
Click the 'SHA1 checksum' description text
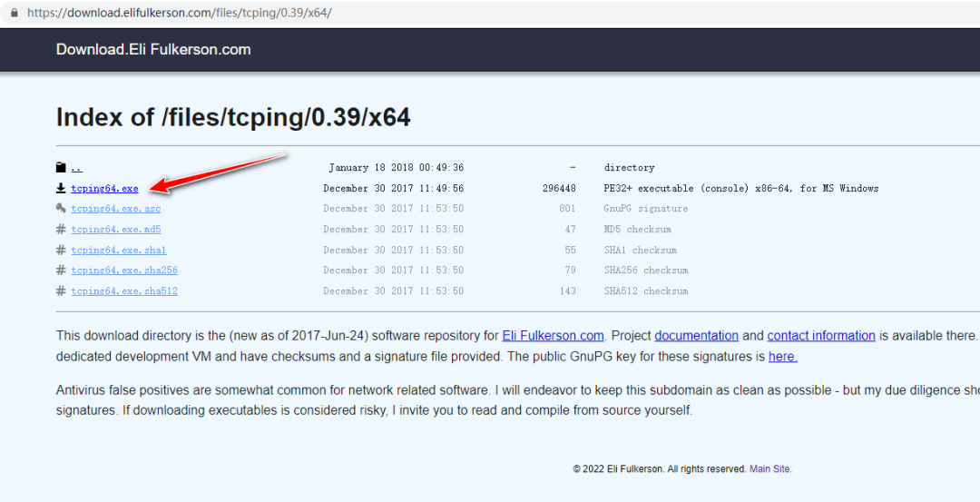(640, 250)
